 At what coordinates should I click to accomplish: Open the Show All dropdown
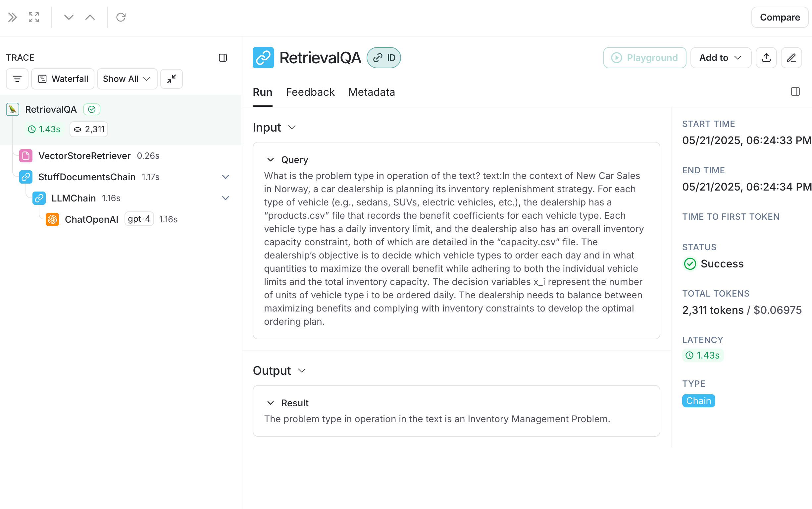pos(127,79)
